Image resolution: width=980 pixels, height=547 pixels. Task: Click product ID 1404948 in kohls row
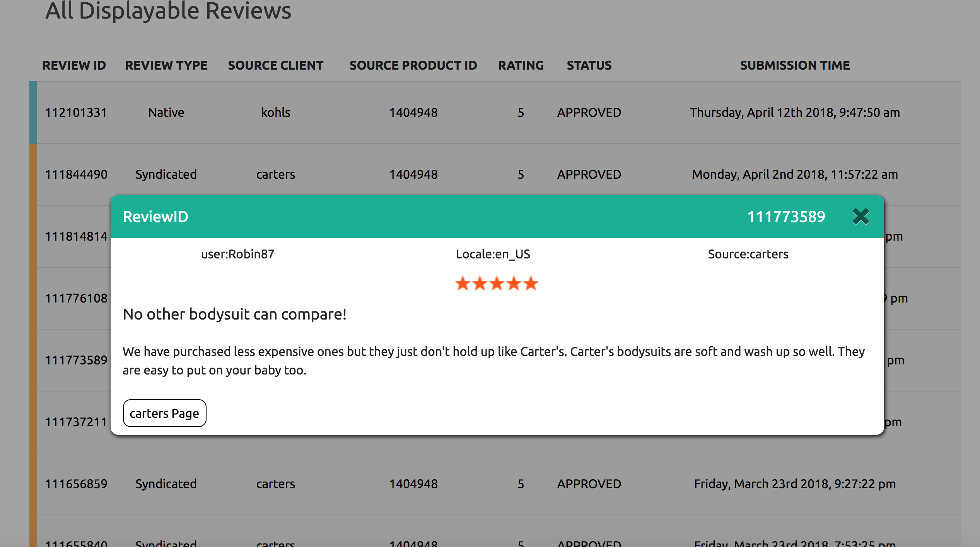click(x=413, y=113)
